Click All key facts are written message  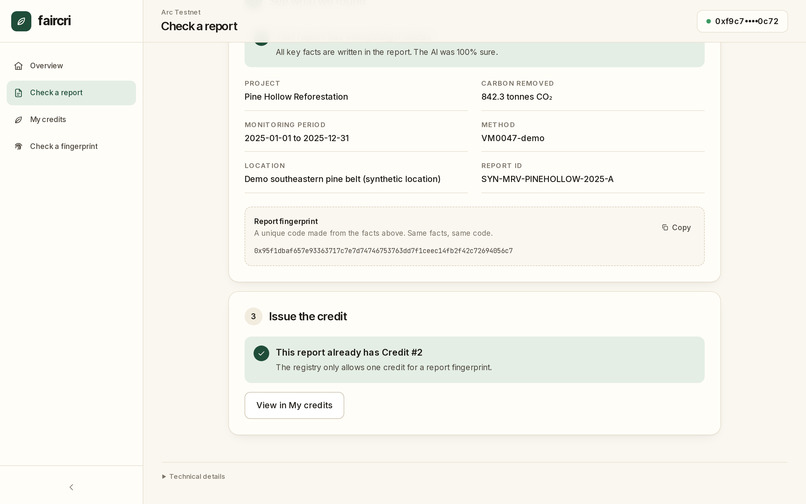[387, 52]
